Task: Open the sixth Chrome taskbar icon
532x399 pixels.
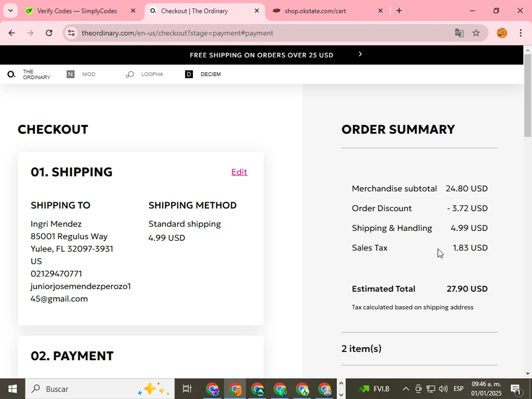Action: (x=325, y=389)
